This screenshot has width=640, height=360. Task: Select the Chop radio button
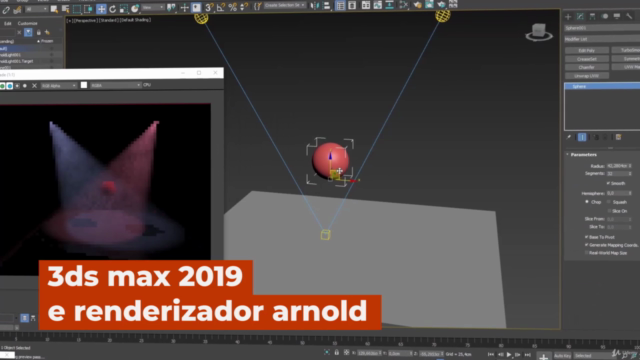[x=587, y=202]
